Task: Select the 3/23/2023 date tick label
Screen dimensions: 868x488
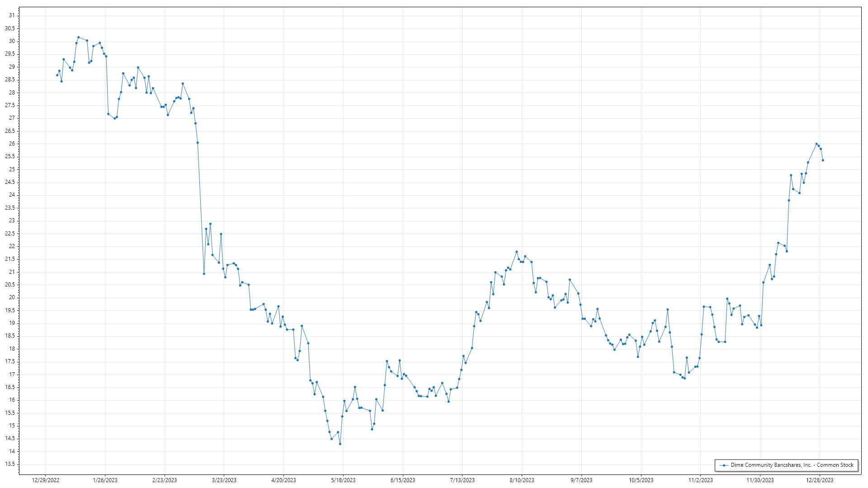Action: [224, 480]
